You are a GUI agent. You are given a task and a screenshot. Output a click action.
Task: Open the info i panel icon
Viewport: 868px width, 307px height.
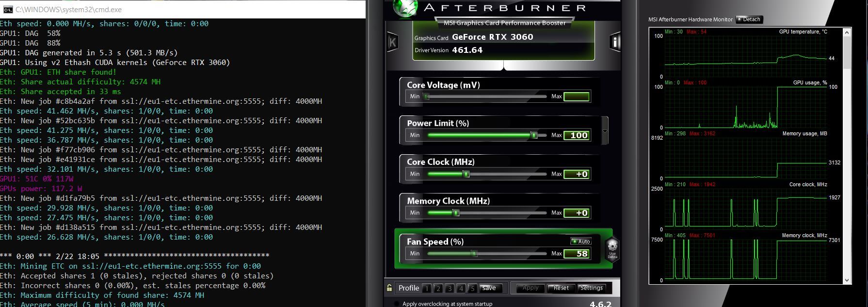[614, 42]
